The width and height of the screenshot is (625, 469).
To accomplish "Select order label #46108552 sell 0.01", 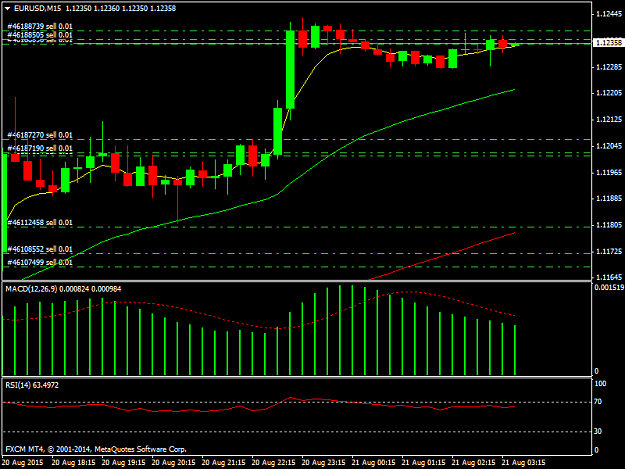I will [x=40, y=249].
